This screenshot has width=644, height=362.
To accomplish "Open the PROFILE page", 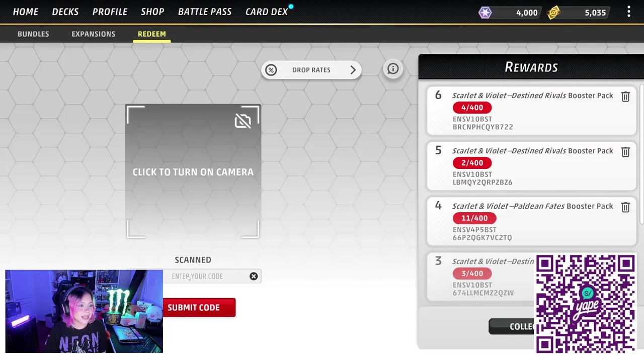I will [x=110, y=12].
